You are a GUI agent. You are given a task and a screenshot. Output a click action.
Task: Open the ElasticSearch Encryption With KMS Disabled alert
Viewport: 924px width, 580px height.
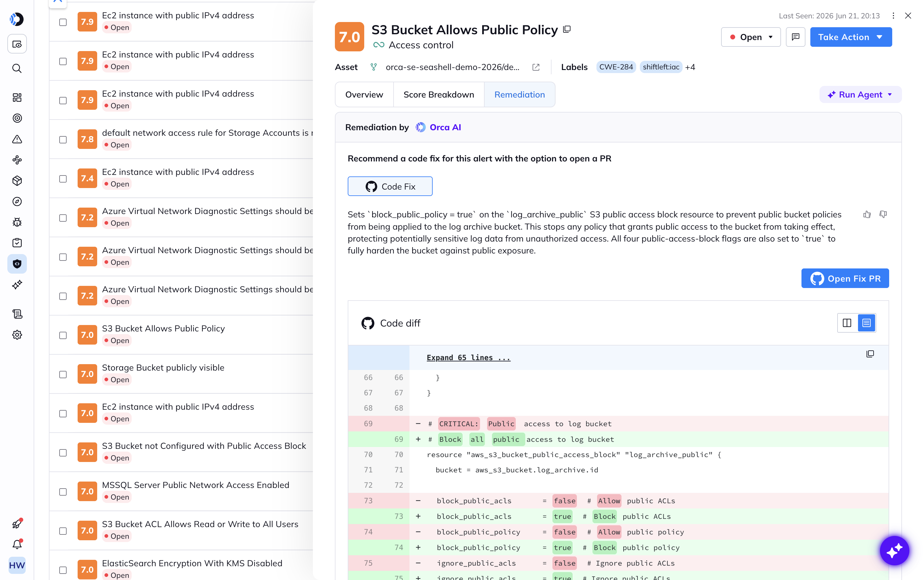point(192,563)
